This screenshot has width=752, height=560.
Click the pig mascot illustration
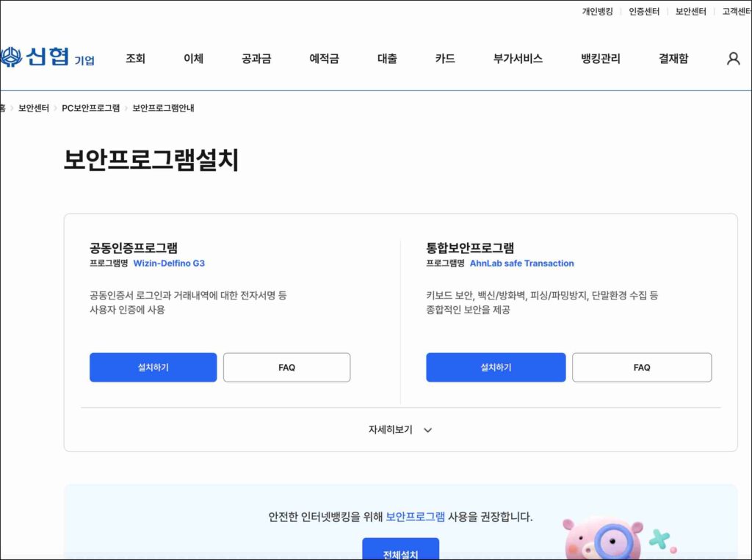(597, 539)
